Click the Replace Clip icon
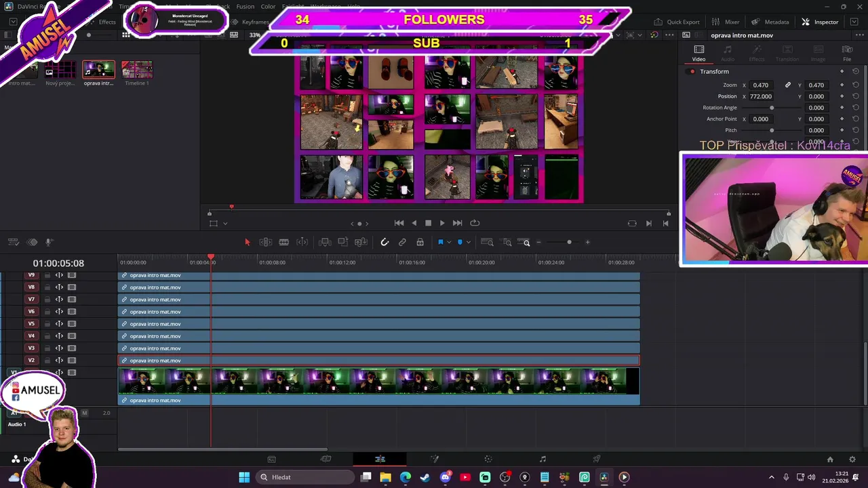 pyautogui.click(x=361, y=242)
